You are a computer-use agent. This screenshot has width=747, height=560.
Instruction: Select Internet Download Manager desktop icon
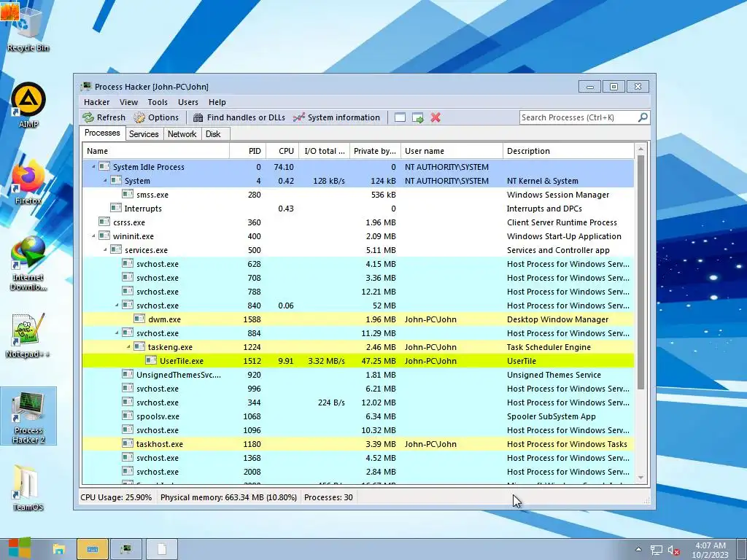tap(28, 263)
